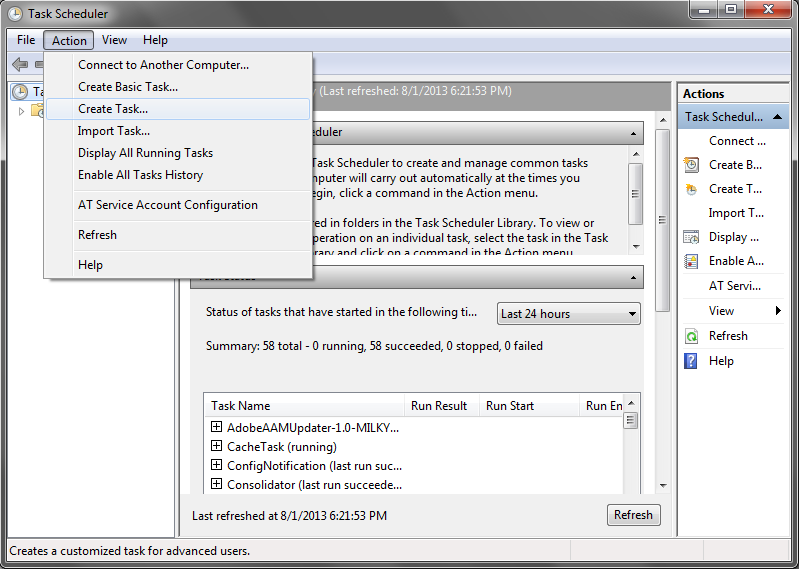
Task: Sort by the Run Result column header
Action: [x=442, y=405]
